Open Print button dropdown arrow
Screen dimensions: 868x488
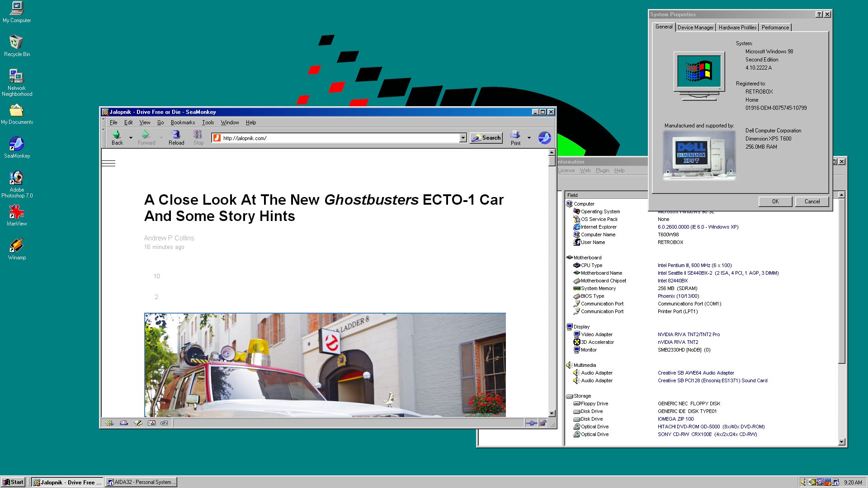tap(529, 138)
